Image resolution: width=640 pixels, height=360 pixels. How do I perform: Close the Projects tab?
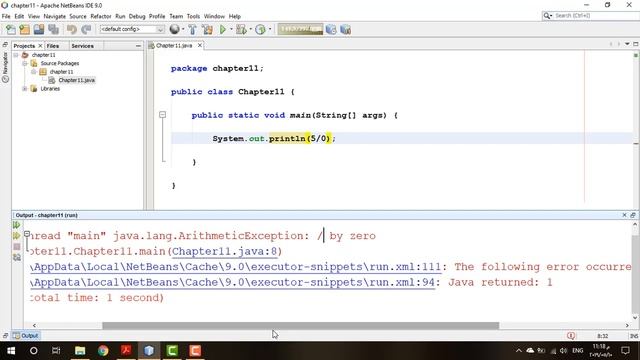click(40, 46)
